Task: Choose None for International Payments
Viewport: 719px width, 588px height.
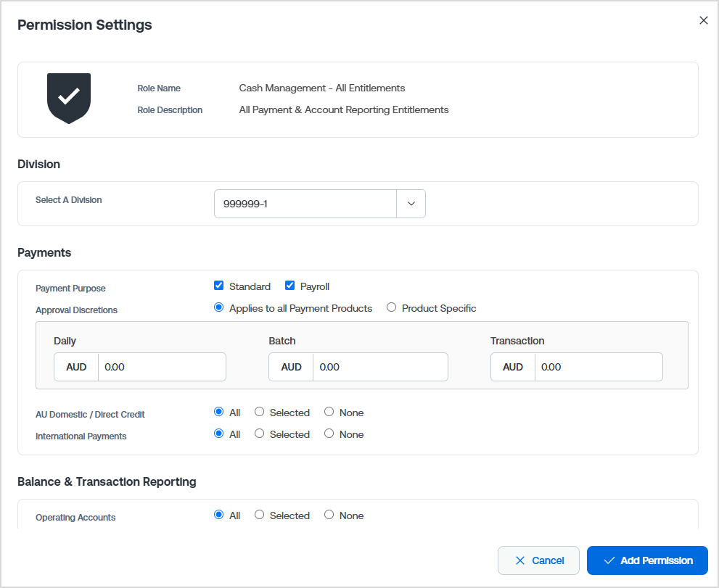Action: tap(329, 434)
